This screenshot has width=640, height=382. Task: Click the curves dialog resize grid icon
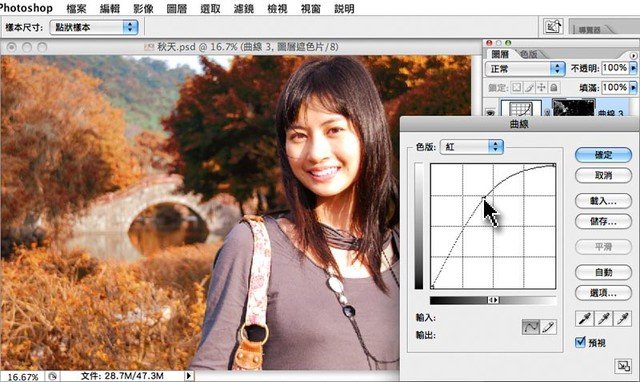(623, 366)
